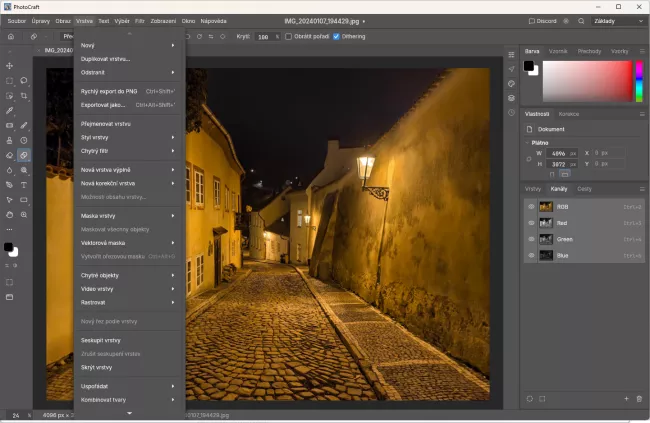Select the Zoom magnifier tool

point(24,215)
